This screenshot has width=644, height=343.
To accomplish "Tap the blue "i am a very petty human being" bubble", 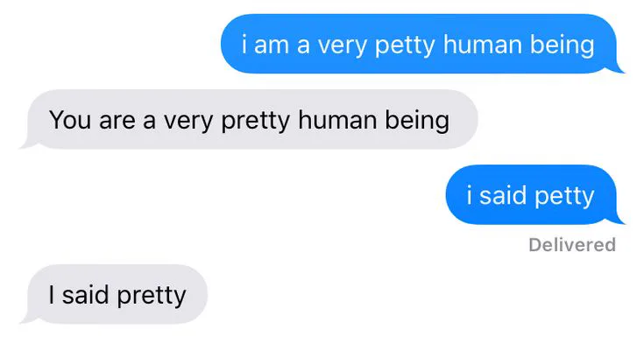I will 419,44.
